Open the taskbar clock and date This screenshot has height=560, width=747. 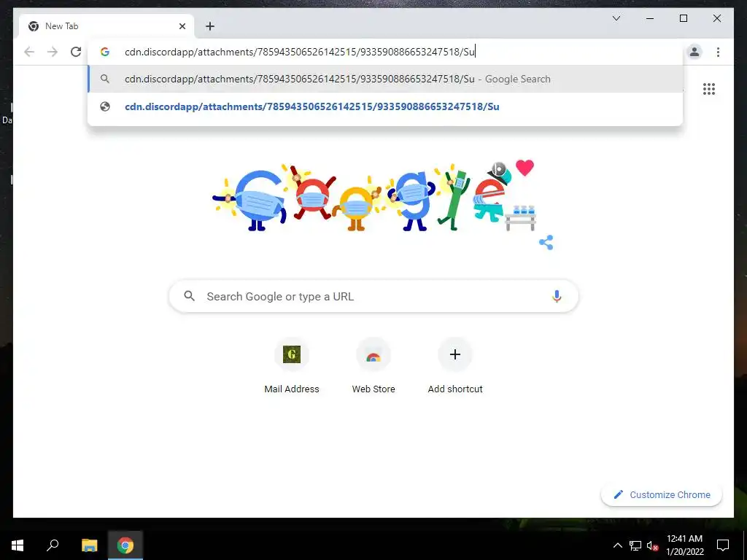(684, 545)
